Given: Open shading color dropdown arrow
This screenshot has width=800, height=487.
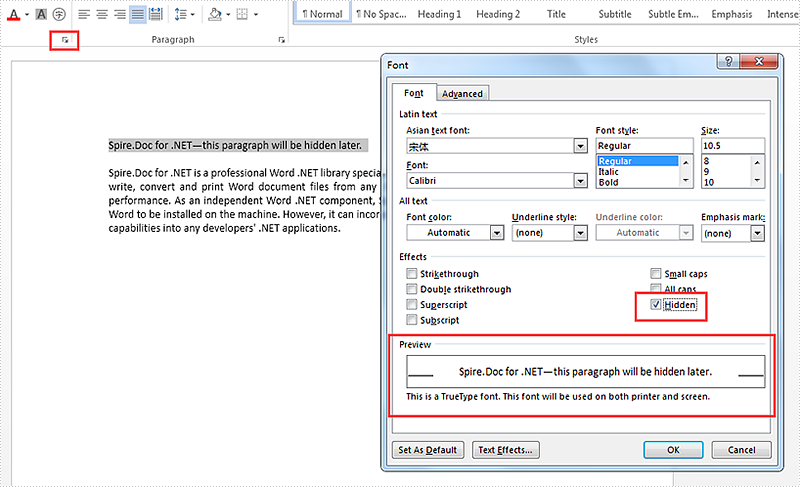Looking at the screenshot, I should pyautogui.click(x=228, y=14).
